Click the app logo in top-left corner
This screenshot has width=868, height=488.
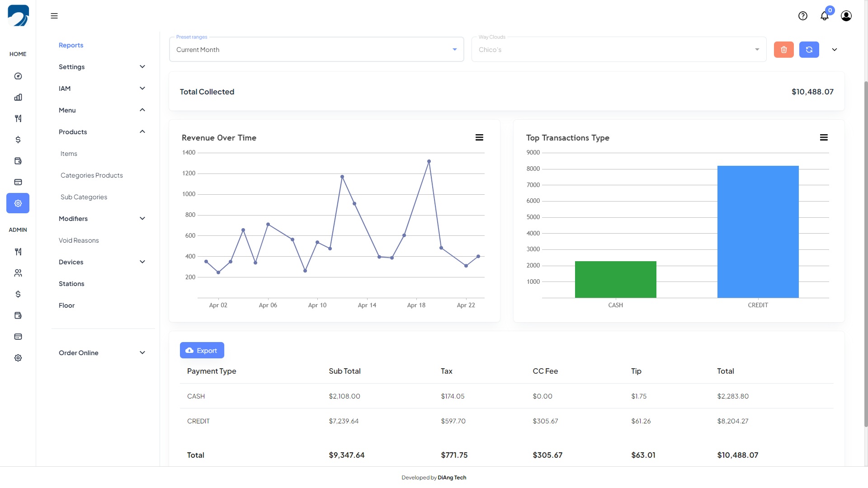coord(18,16)
